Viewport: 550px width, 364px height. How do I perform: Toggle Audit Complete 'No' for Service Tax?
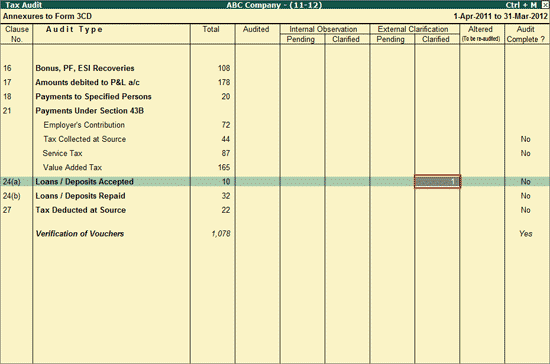pyautogui.click(x=525, y=153)
